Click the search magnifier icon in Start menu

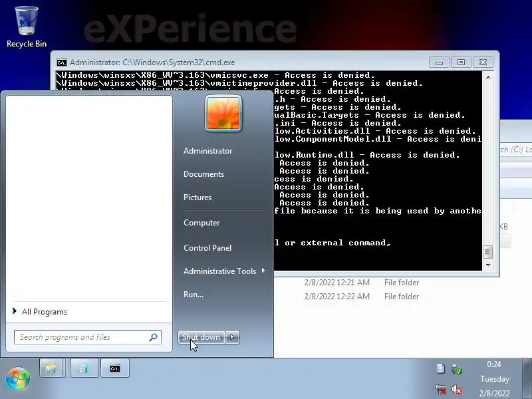153,337
